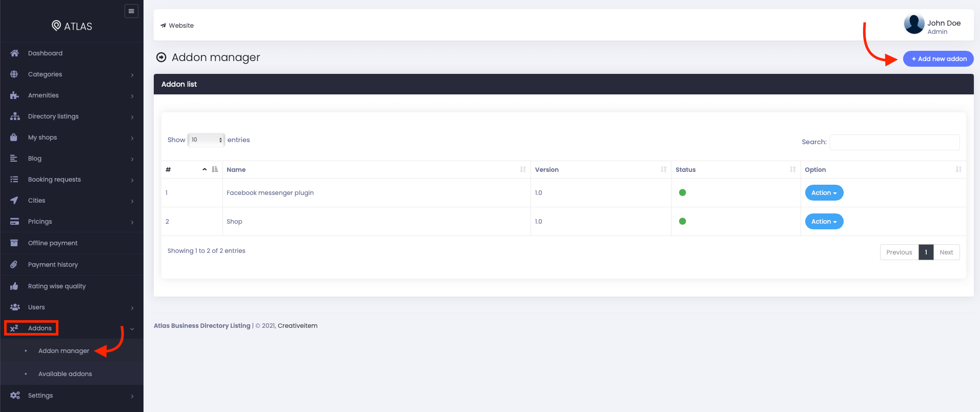Go to the Previous page
This screenshot has height=412, width=980.
pyautogui.click(x=899, y=252)
